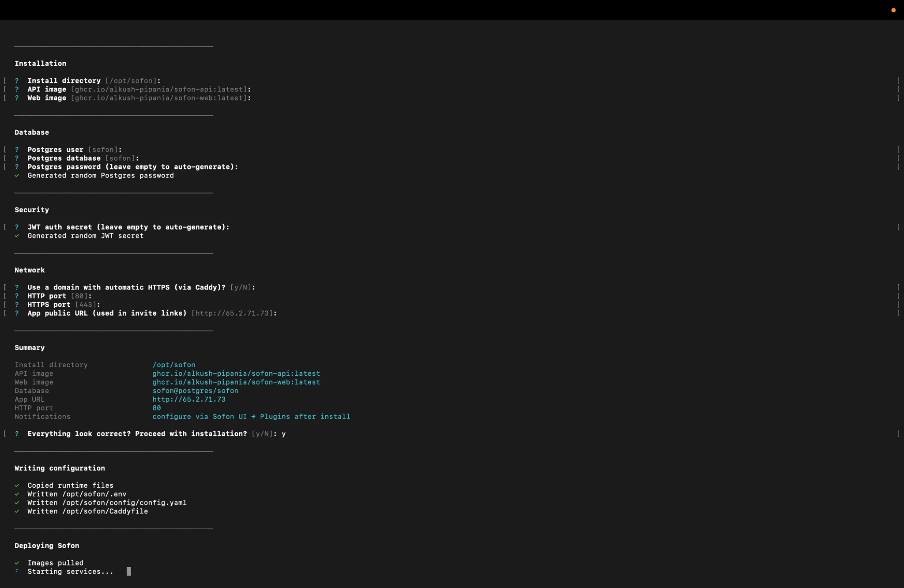Click the '80' HTTP port value in Summary
This screenshot has width=904, height=588.
(x=157, y=408)
